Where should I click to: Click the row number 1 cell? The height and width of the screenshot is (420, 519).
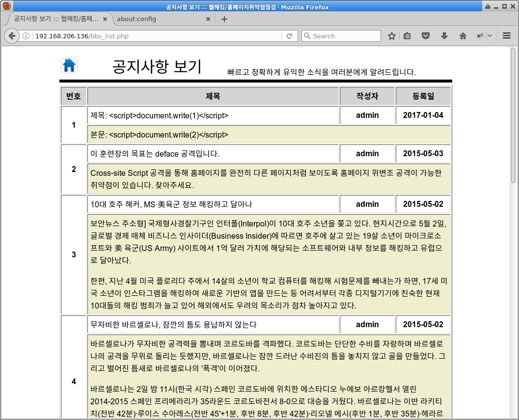[x=74, y=125]
